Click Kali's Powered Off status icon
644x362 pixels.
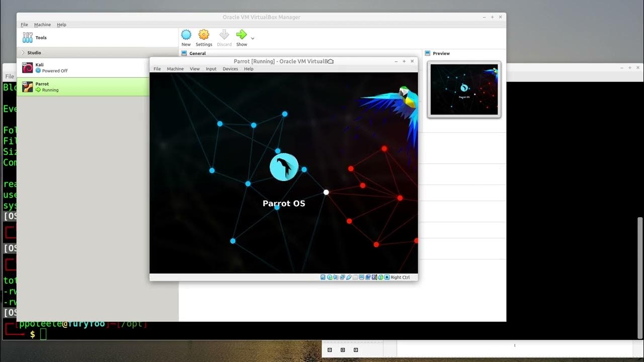click(38, 71)
